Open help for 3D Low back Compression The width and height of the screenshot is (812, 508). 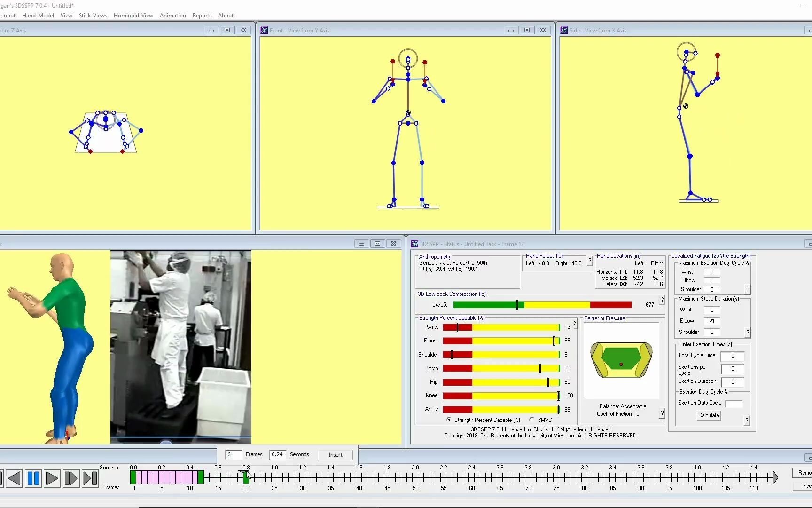tap(662, 300)
